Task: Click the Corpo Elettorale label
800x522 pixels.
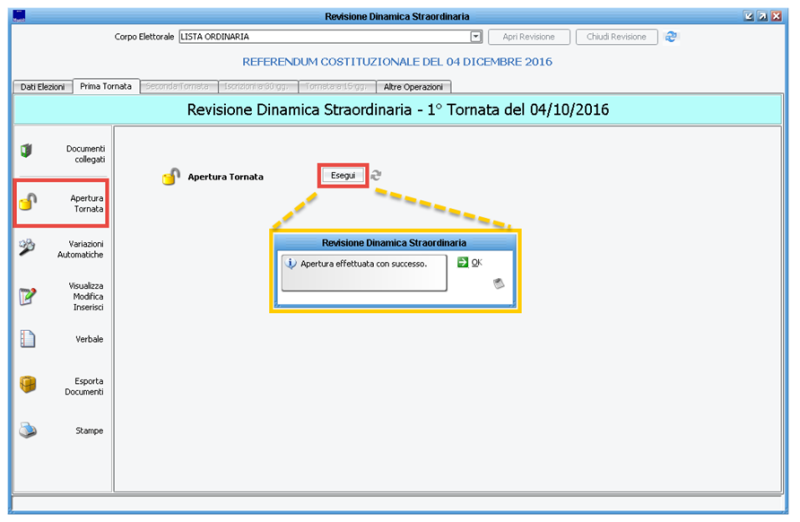Action: point(144,37)
